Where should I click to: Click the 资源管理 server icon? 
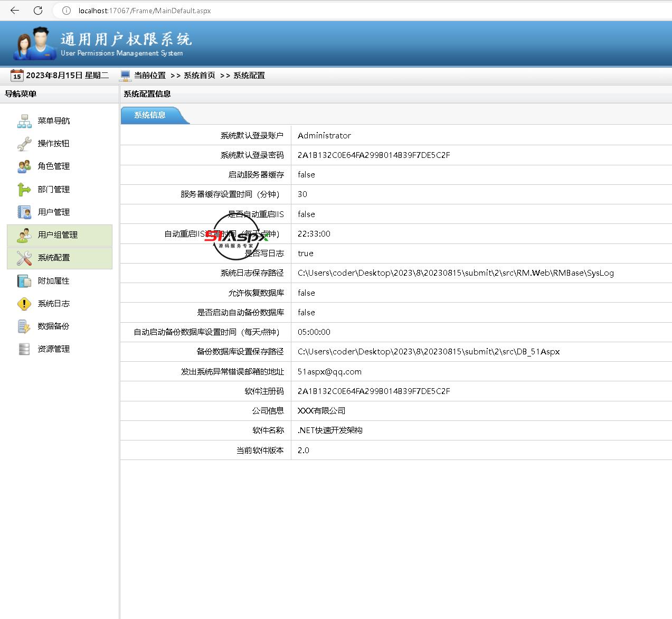(24, 349)
